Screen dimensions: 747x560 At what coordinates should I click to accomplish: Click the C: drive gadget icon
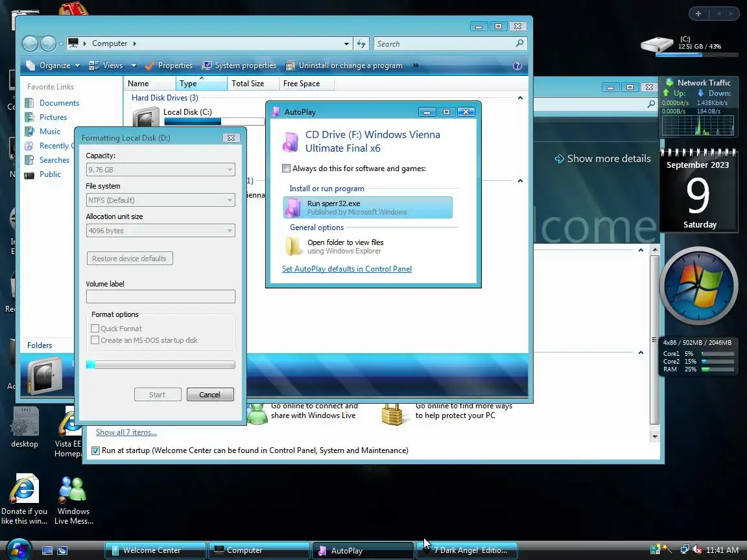pyautogui.click(x=657, y=45)
